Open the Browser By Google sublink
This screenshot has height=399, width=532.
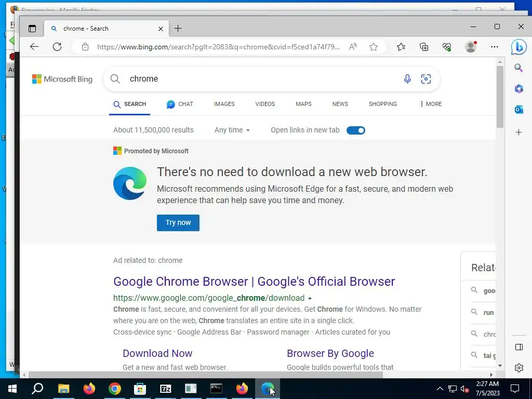(330, 353)
